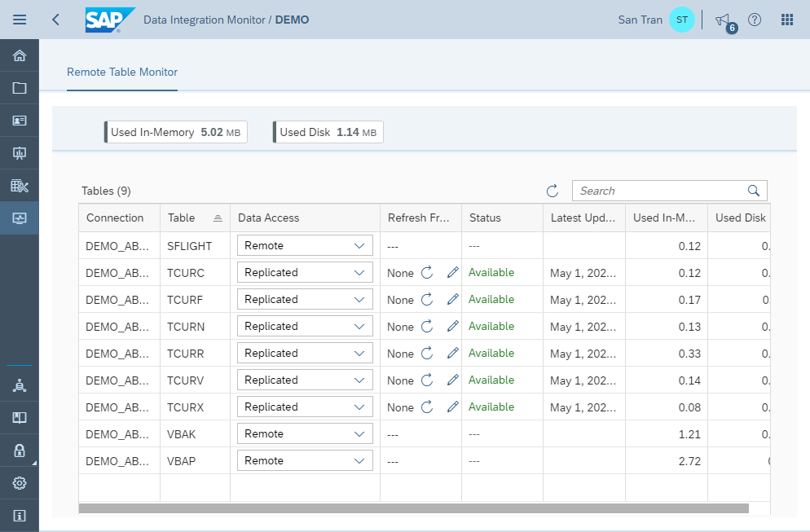The height and width of the screenshot is (532, 810).
Task: Refresh the Tables list with the refresh icon
Action: tap(552, 190)
